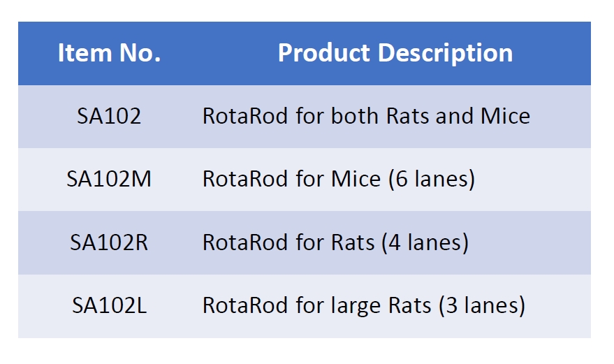
Task: Click the SA102 item number cell
Action: pyautogui.click(x=109, y=116)
